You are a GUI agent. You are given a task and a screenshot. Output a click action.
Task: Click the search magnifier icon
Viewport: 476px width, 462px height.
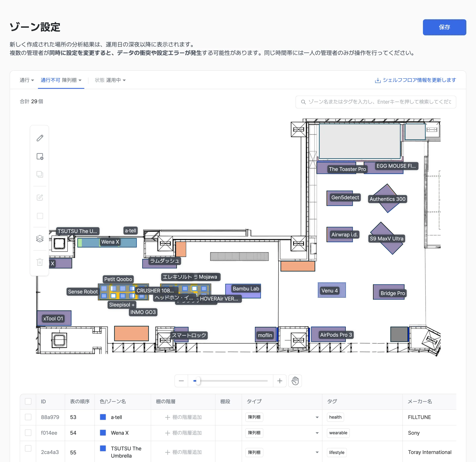coord(303,102)
